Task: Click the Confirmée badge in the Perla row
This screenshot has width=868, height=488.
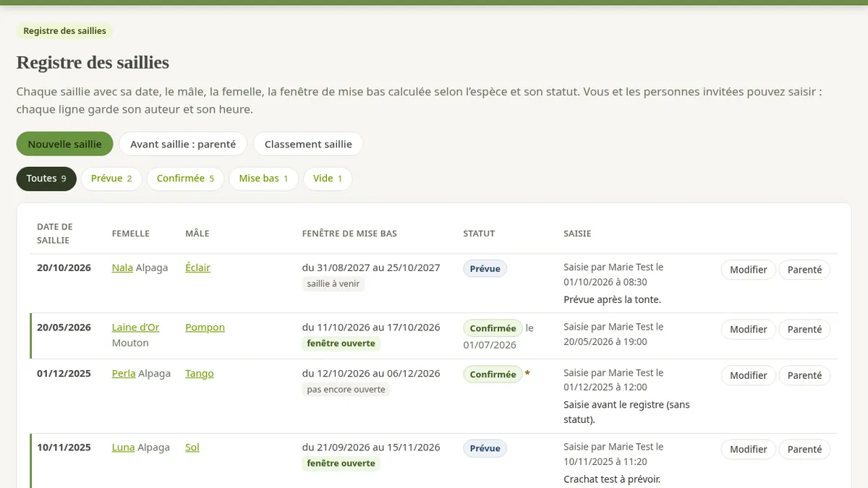Action: coord(493,374)
